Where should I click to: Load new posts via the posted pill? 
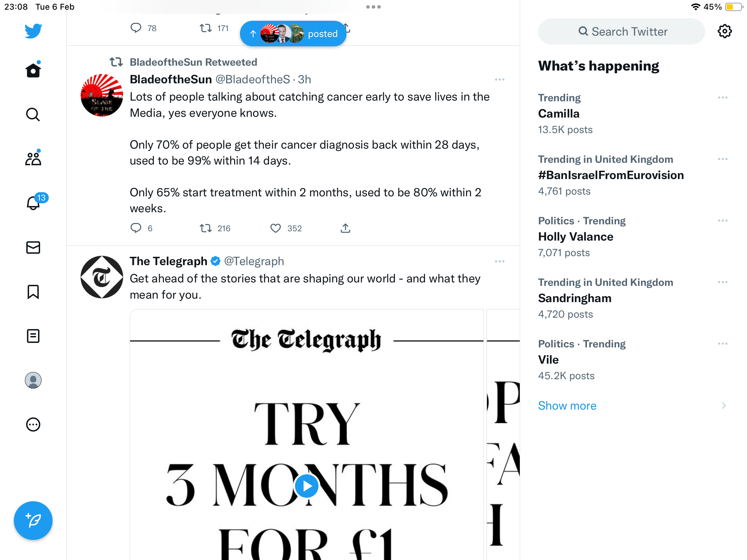(293, 34)
